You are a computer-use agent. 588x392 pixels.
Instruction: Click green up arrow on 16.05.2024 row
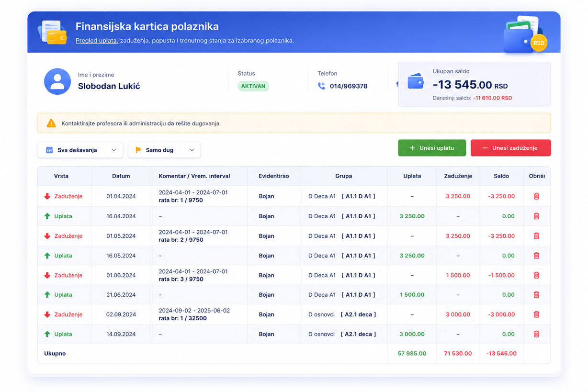[x=47, y=256]
